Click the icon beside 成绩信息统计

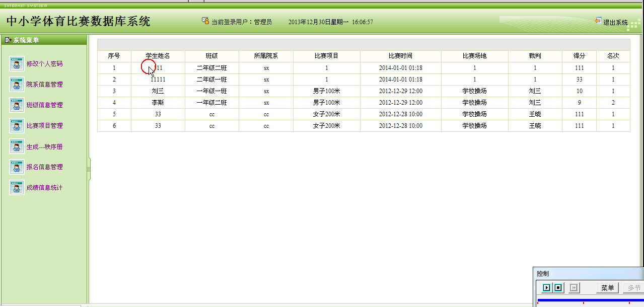pos(17,188)
